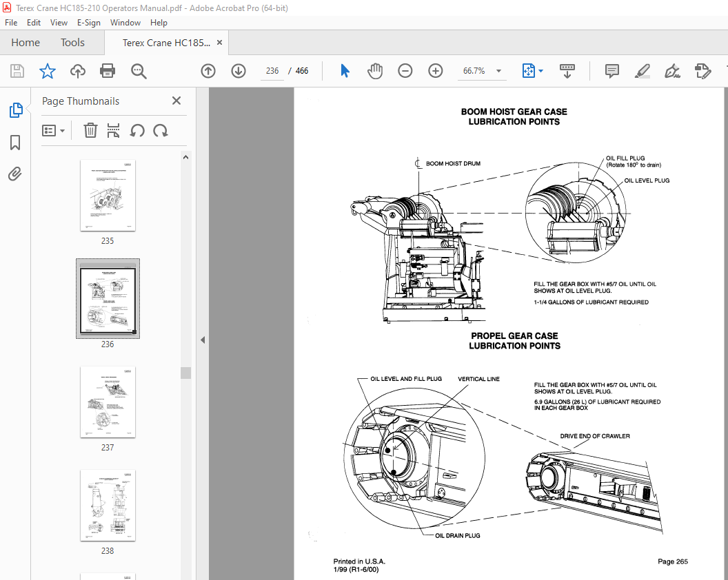
Task: Select page 238 thumbnail
Action: [x=108, y=506]
